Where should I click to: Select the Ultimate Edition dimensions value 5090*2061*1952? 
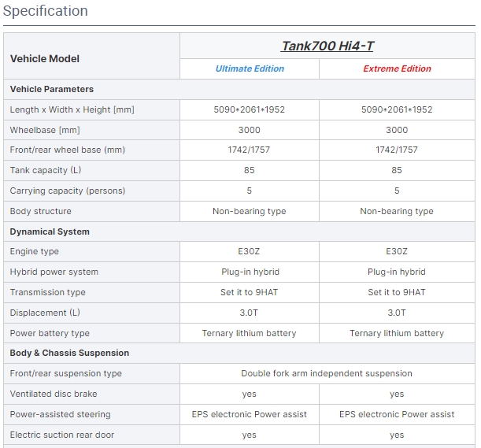coord(250,109)
